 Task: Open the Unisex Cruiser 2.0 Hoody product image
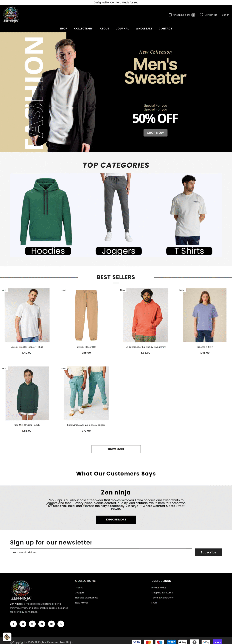tap(146, 315)
